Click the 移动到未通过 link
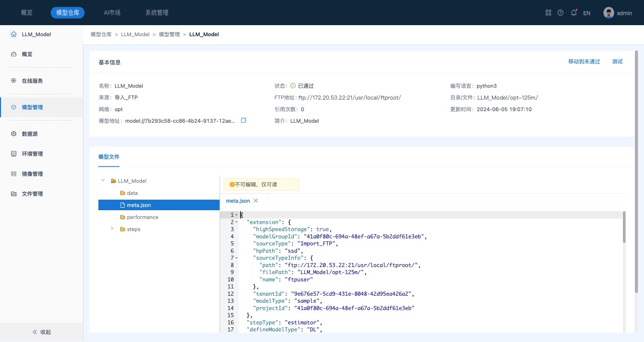 click(x=584, y=62)
